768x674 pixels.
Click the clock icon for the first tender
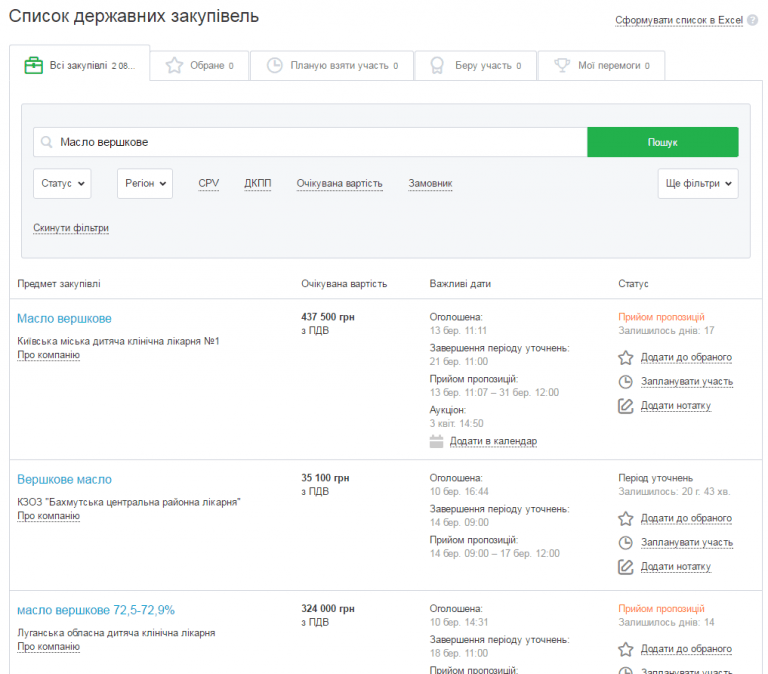(x=626, y=381)
